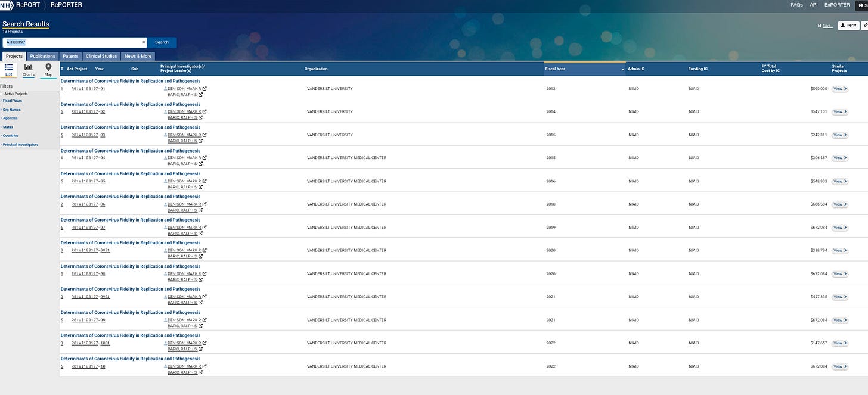Select the Projects tab
This screenshot has height=395, width=868.
click(14, 56)
